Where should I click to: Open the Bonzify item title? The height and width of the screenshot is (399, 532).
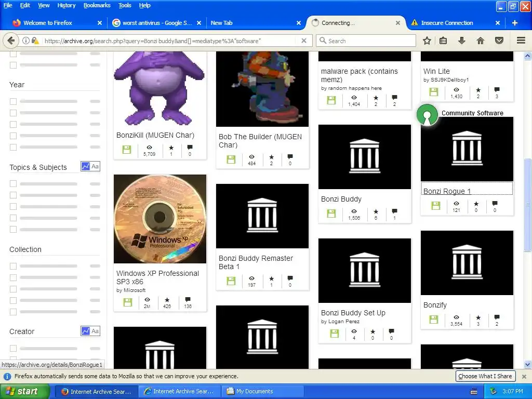pos(435,305)
